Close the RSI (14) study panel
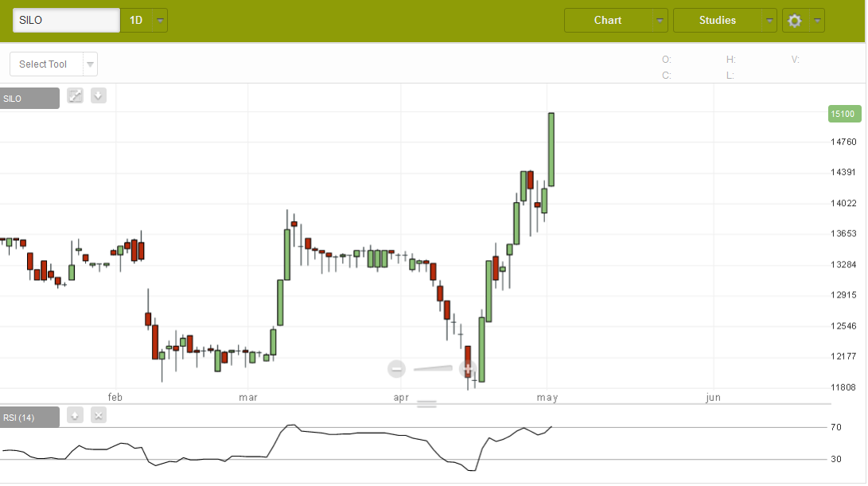Screen dimensions: 868x486 pos(98,415)
